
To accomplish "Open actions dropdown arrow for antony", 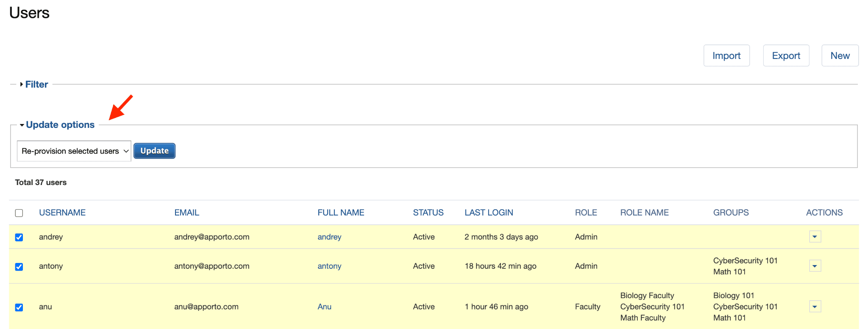I will pos(815,266).
